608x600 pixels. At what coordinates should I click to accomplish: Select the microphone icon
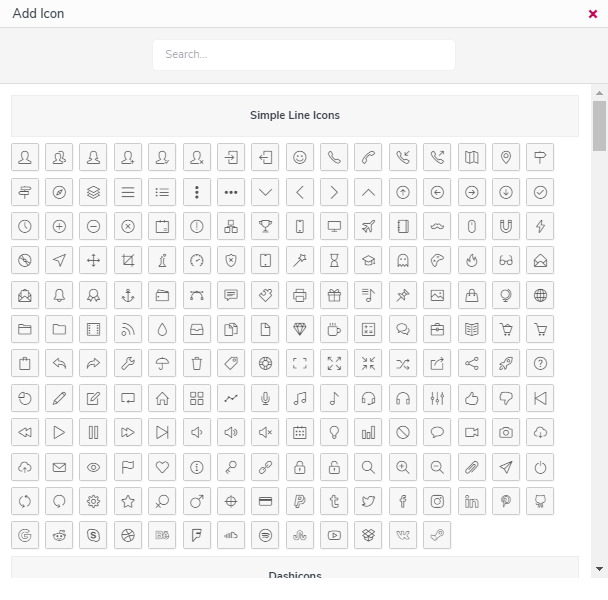265,398
